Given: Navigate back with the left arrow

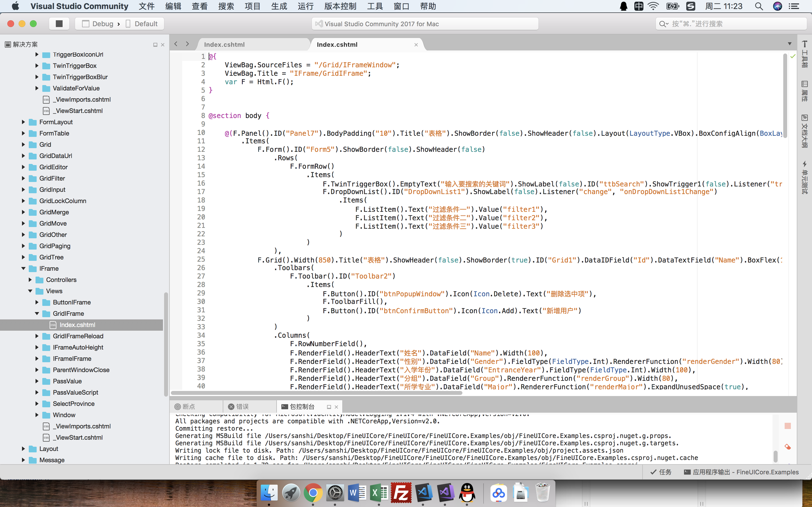Looking at the screenshot, I should click(176, 44).
